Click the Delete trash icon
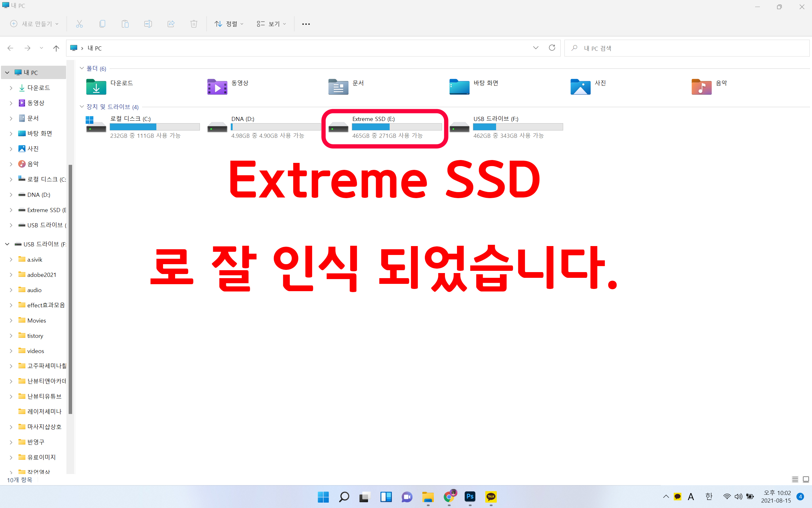The width and height of the screenshot is (812, 508). pyautogui.click(x=194, y=24)
